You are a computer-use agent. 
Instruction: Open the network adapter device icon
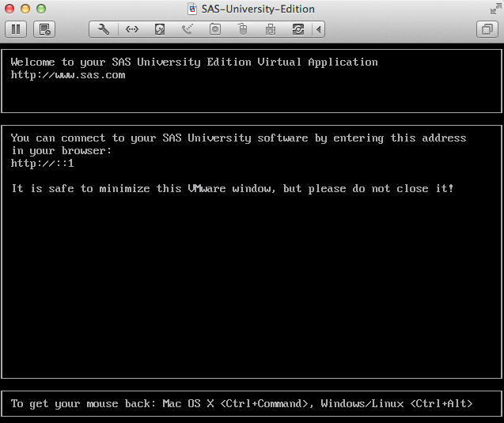[x=132, y=29]
